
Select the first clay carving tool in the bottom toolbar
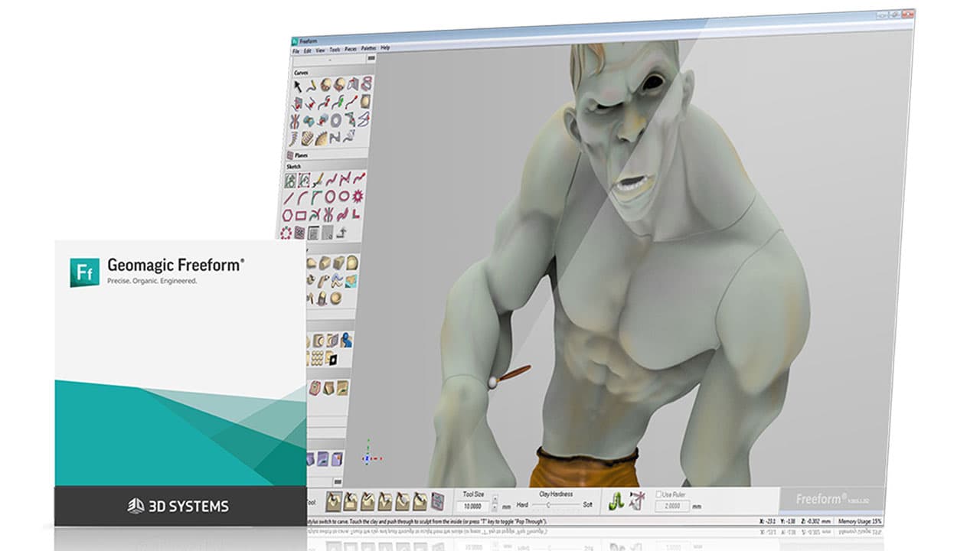332,501
